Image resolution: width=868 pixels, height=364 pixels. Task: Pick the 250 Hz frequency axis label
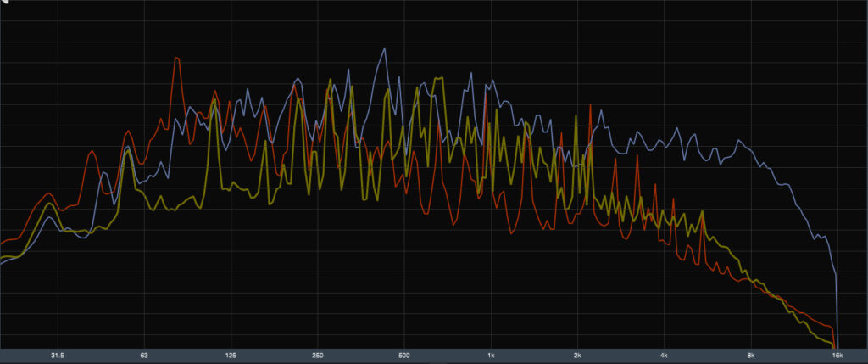coord(318,356)
